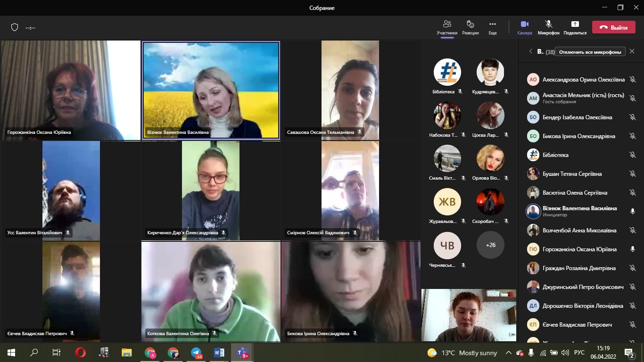
Task: Click the Бикова Ірина Олександрівна video tile
Action: pyautogui.click(x=350, y=291)
